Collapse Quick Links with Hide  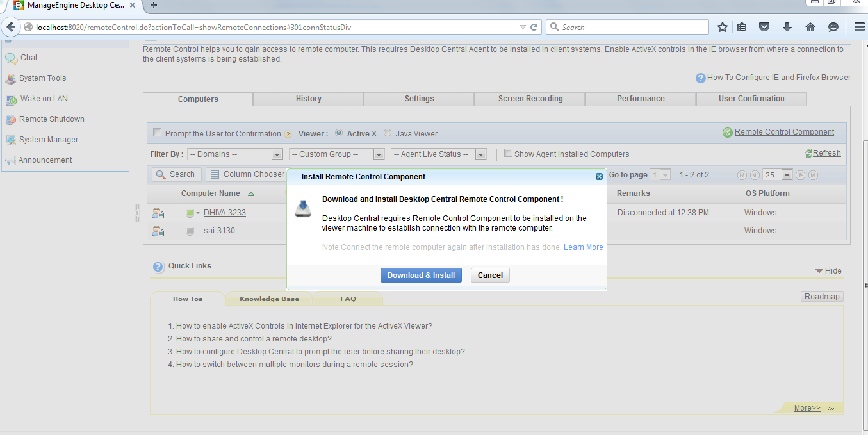coord(828,271)
